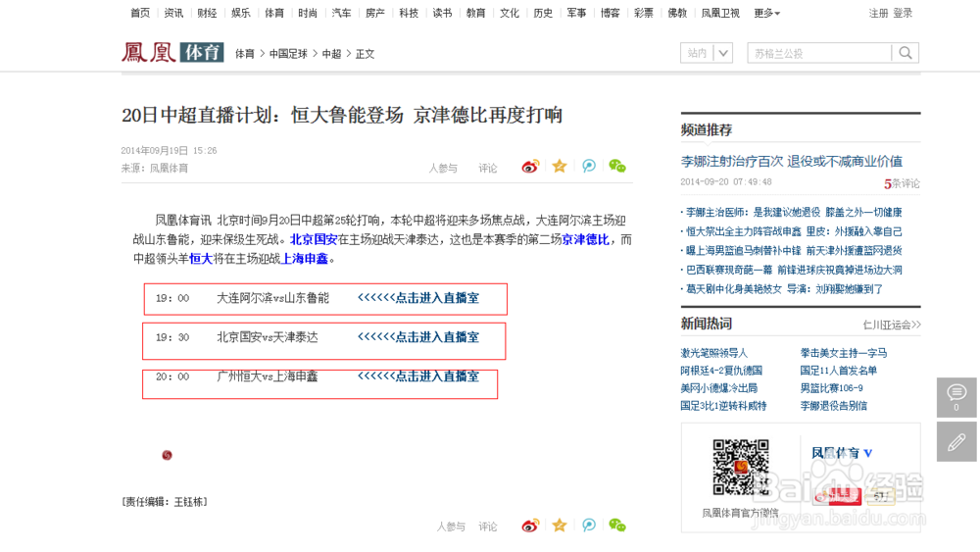Open 体育 in top navigation bar

pyautogui.click(x=274, y=13)
